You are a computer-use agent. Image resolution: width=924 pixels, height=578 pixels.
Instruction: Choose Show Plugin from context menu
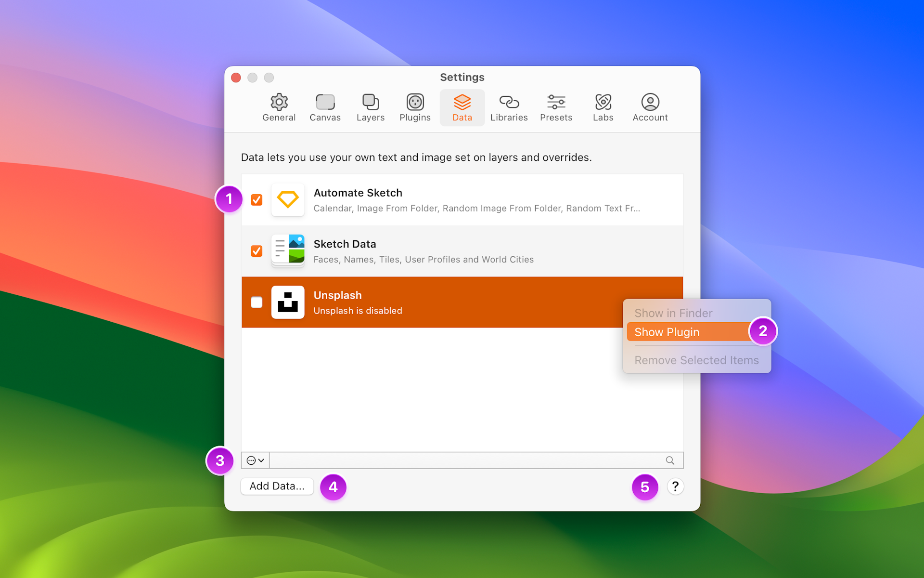coord(667,331)
